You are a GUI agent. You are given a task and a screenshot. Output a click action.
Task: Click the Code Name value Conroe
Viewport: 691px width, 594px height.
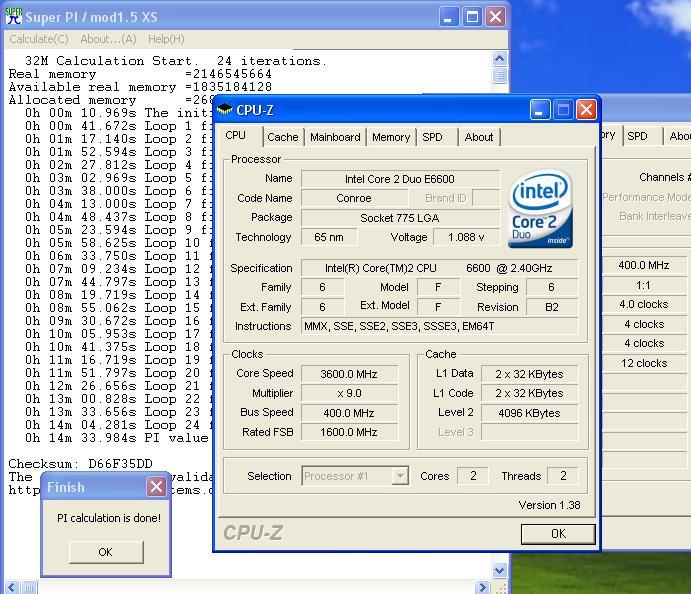pos(354,198)
